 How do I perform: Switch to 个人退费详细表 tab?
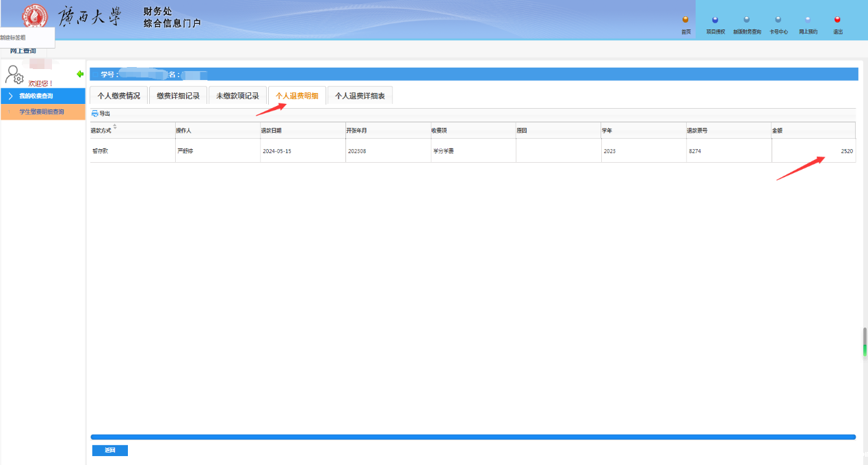[360, 96]
